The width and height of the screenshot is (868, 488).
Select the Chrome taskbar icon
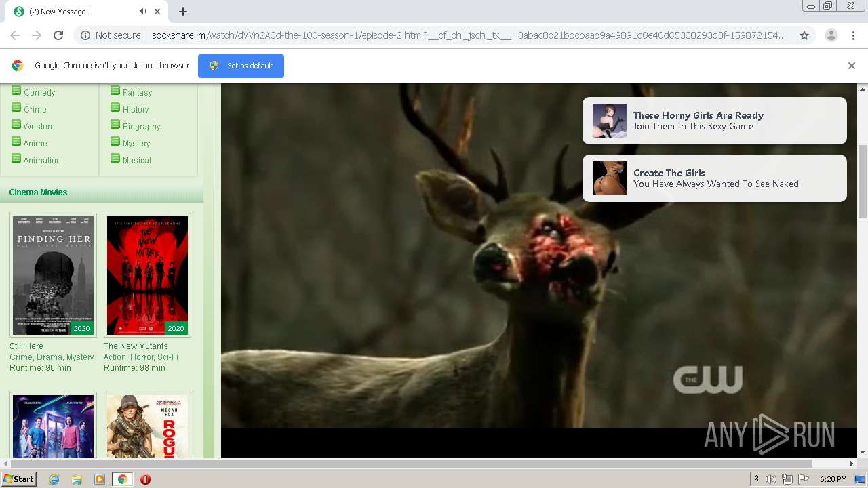click(122, 479)
